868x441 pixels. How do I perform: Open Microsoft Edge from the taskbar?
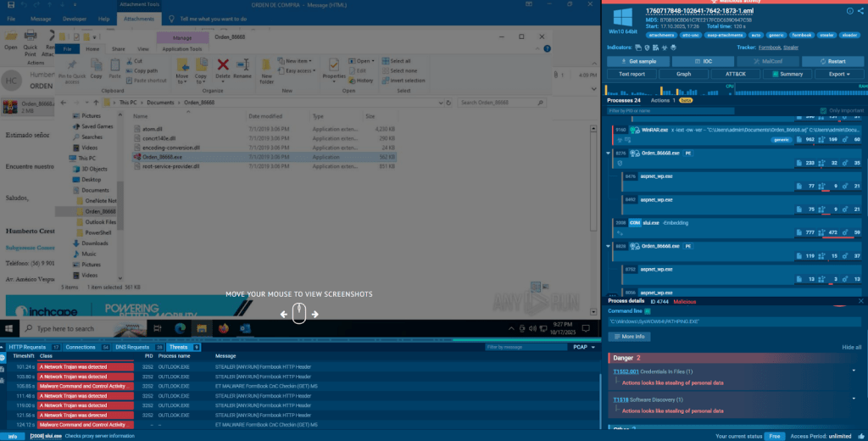[x=180, y=328]
